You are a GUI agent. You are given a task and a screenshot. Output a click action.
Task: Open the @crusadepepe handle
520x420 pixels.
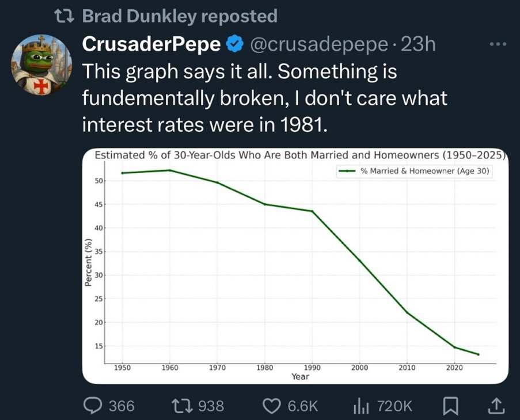click(x=318, y=44)
